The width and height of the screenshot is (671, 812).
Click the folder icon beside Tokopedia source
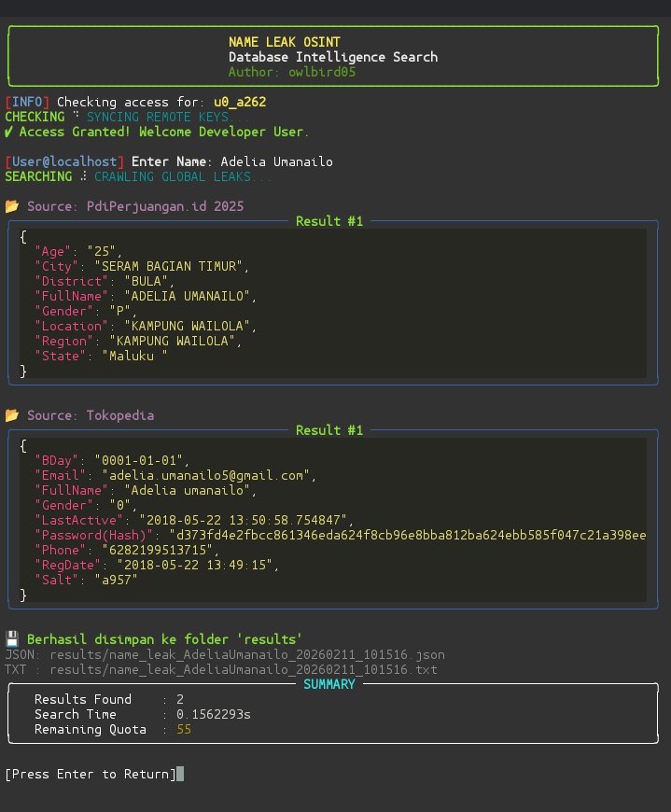coord(12,414)
